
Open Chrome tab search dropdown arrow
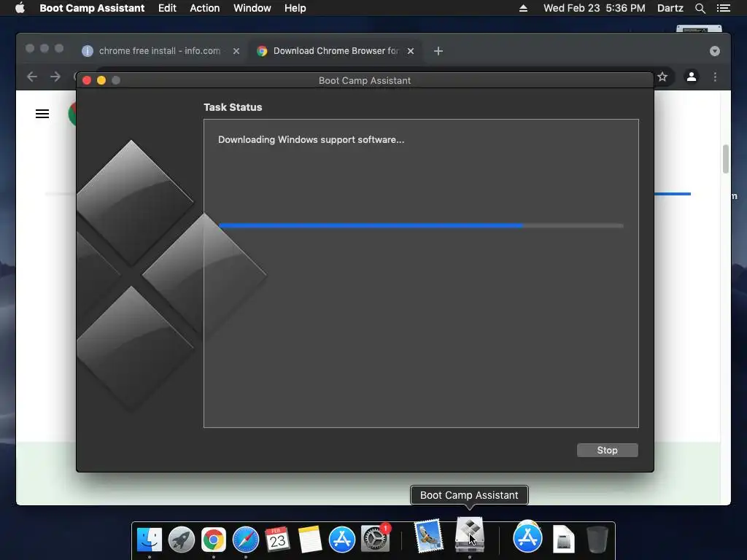click(714, 51)
